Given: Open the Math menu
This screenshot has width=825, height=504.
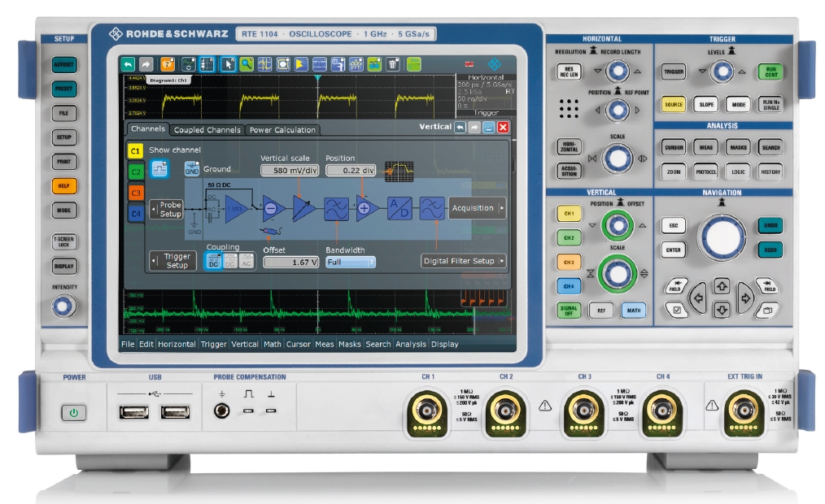Looking at the screenshot, I should (272, 344).
